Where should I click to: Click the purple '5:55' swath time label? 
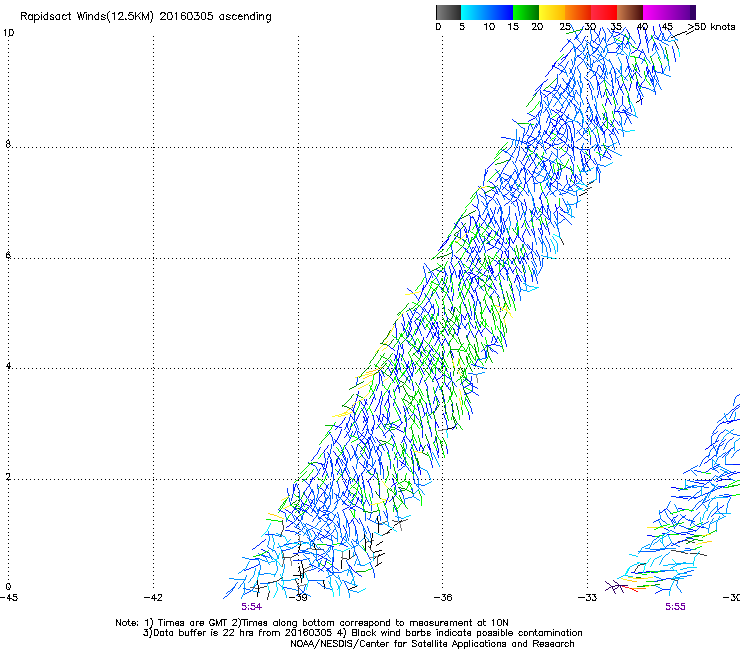click(x=675, y=607)
